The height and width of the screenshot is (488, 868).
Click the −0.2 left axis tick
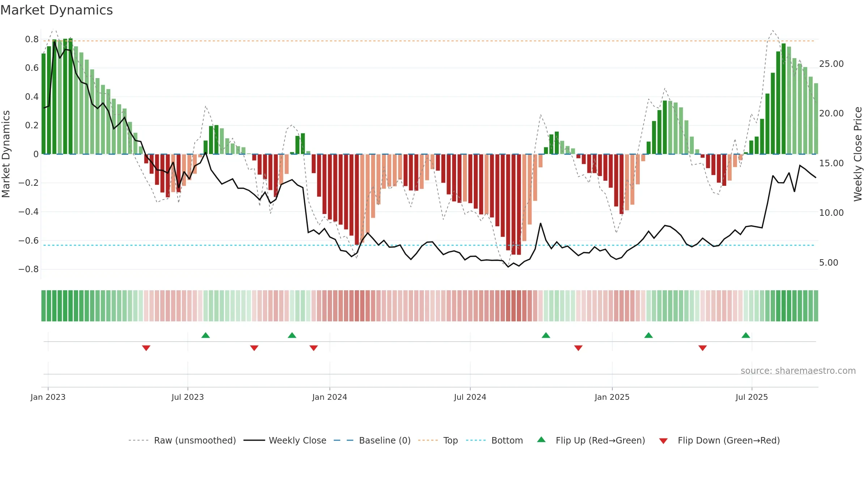click(x=29, y=183)
